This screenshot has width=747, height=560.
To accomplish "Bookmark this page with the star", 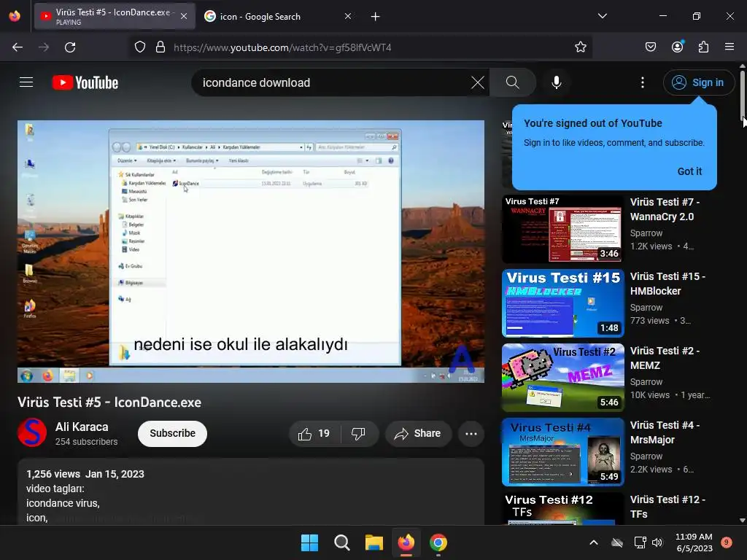I will pos(580,47).
